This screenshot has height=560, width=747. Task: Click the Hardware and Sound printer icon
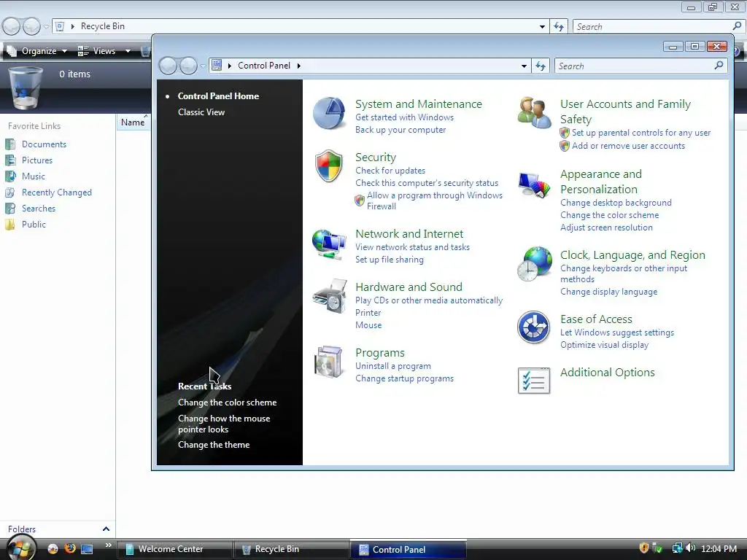pos(330,296)
